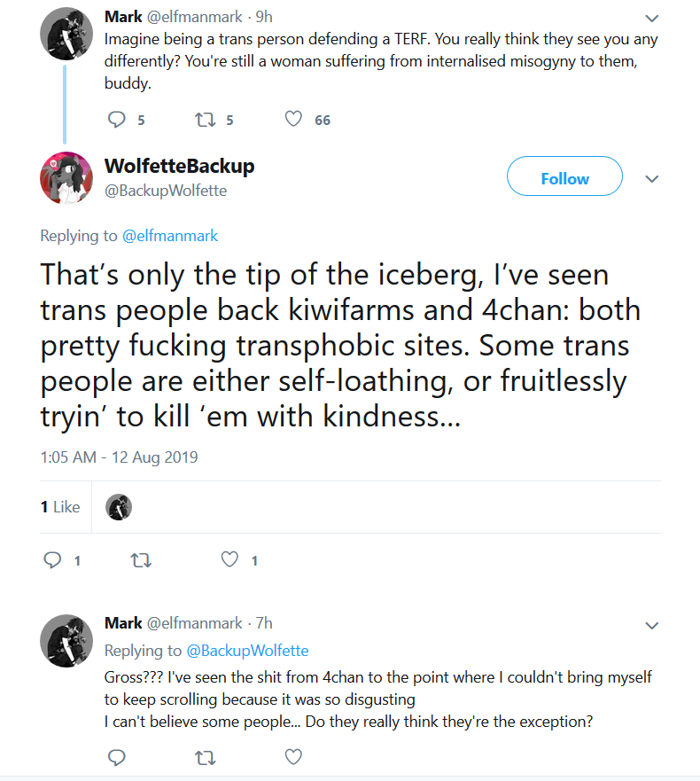Image resolution: width=700 pixels, height=781 pixels.
Task: Reply to Mark's bottom 7h tweet
Action: pos(116,758)
